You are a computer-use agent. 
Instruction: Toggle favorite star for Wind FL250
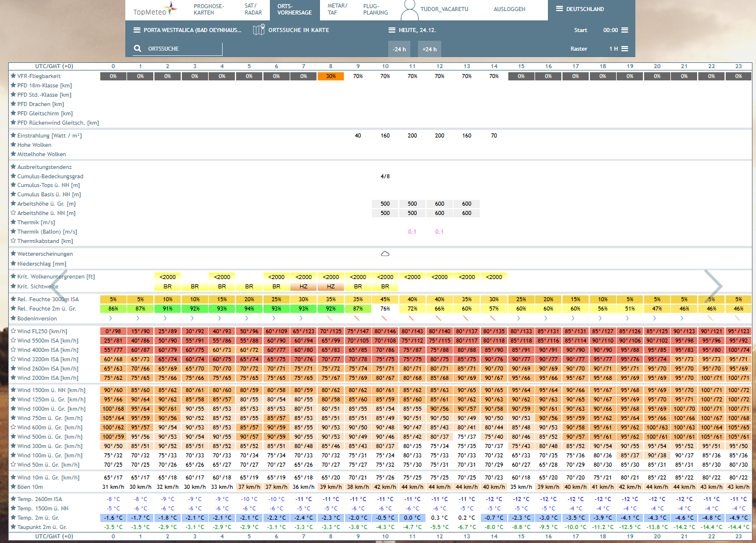click(13, 332)
